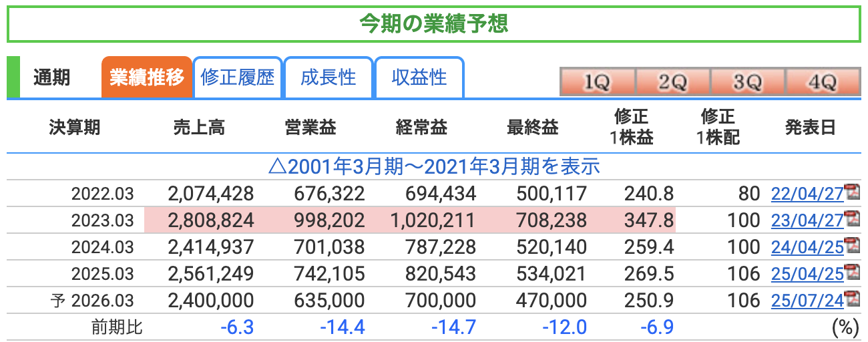Click the 22/04/27 announcement date link
Screen dimensions: 868x342
pos(807,194)
